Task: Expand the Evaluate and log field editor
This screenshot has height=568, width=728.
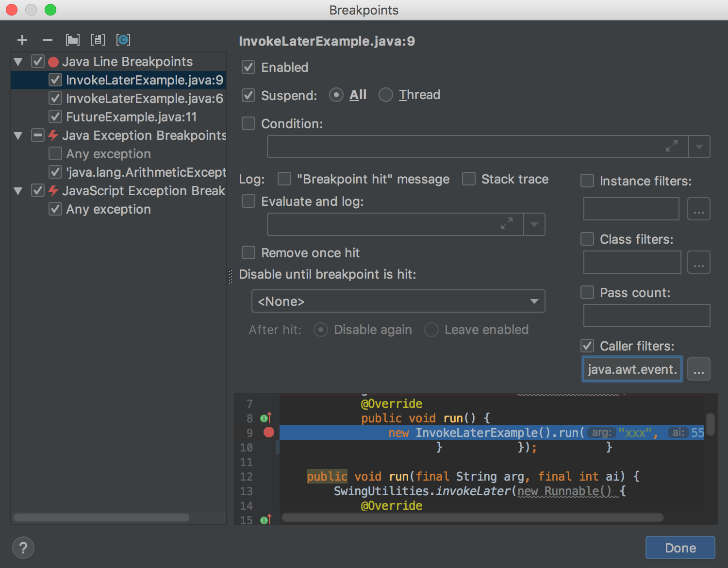Action: click(507, 224)
